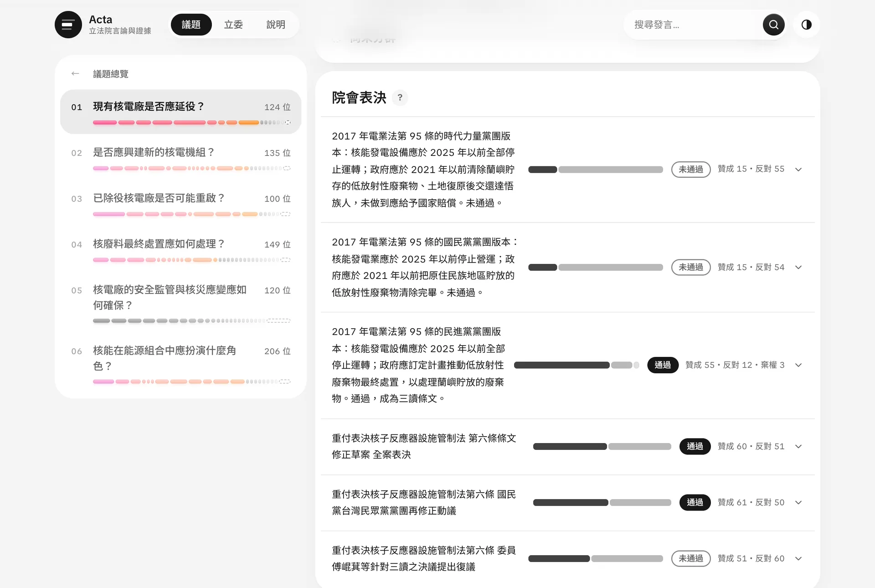Select issue 05 核電廠的安全監管
The image size is (875, 588).
pyautogui.click(x=180, y=303)
